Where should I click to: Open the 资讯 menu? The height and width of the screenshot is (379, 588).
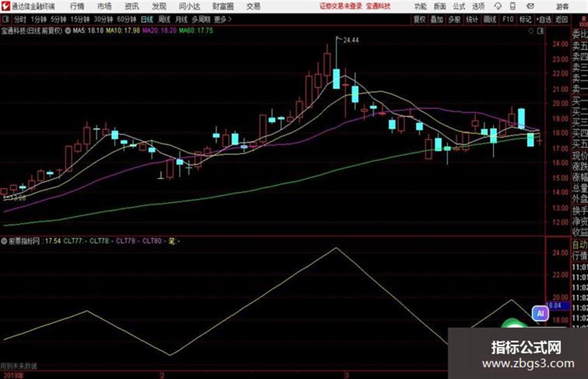click(132, 6)
